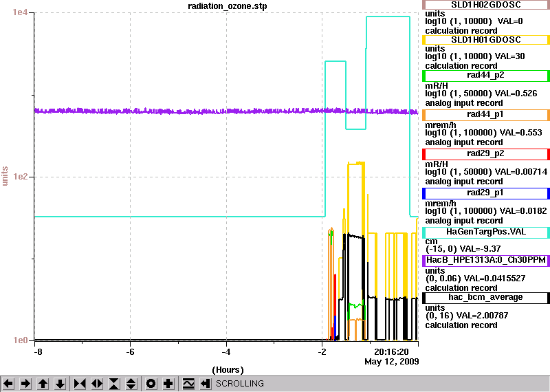The width and height of the screenshot is (550, 392).
Task: Click the vertical zoom-out icon
Action: tap(131, 384)
